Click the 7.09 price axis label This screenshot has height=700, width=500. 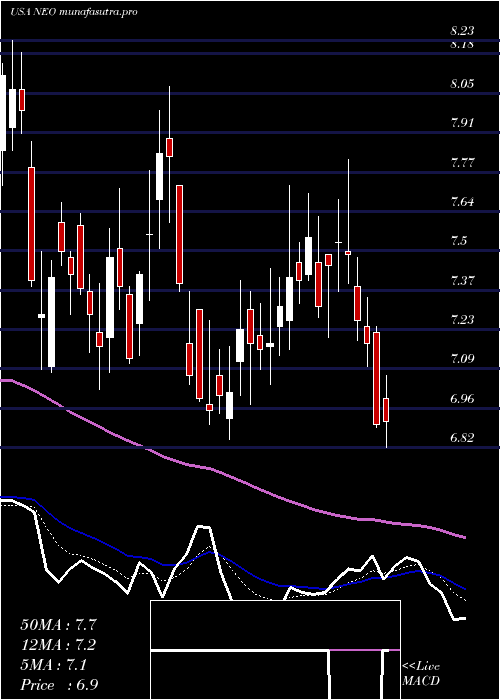(462, 358)
